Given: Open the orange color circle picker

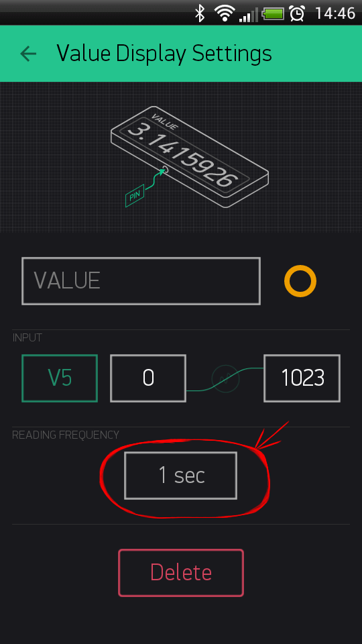Looking at the screenshot, I should coord(300,281).
